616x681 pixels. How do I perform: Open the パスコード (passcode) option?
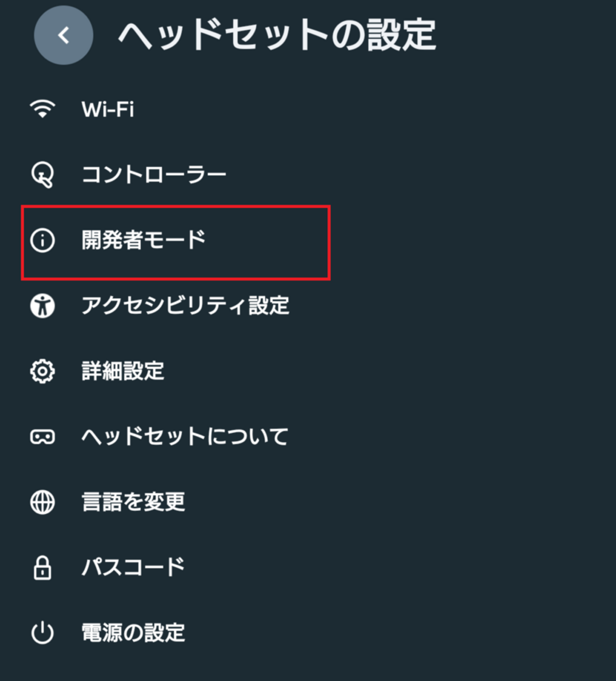(133, 568)
